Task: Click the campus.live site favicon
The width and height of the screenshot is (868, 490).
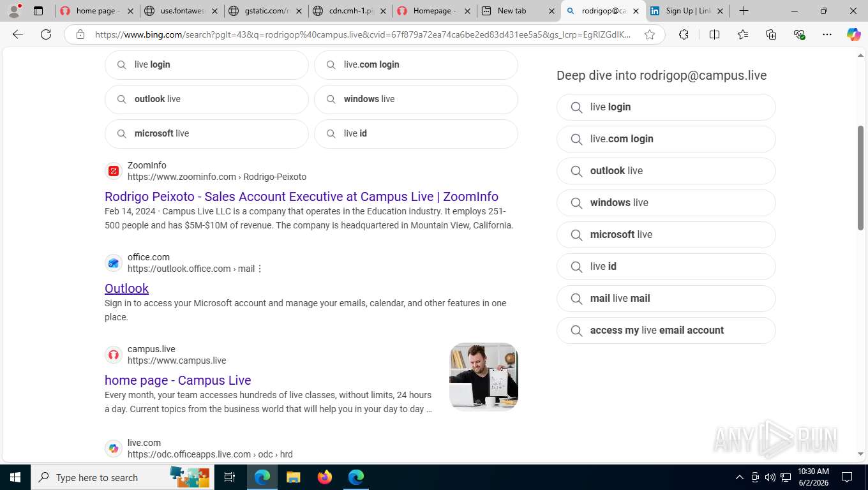Action: [114, 355]
